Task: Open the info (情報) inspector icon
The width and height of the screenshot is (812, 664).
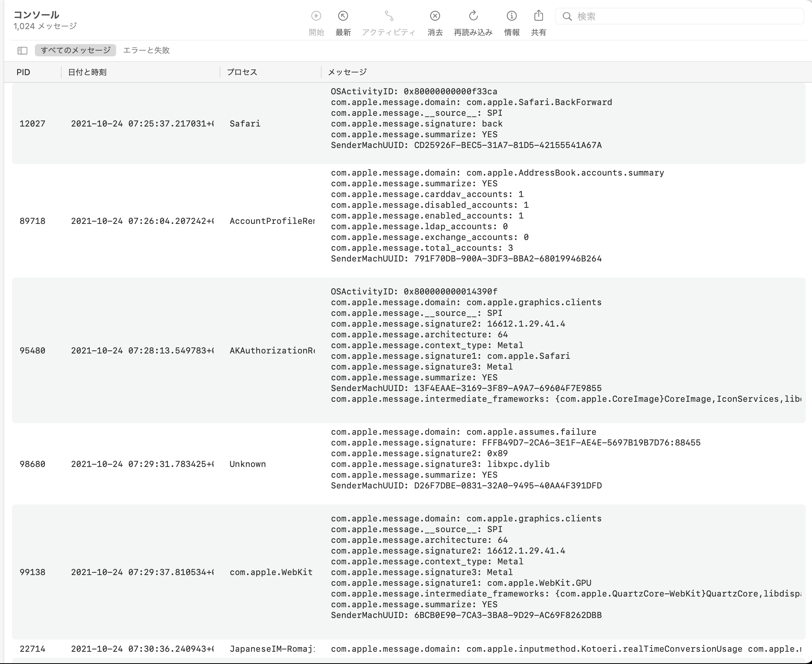Action: tap(511, 16)
